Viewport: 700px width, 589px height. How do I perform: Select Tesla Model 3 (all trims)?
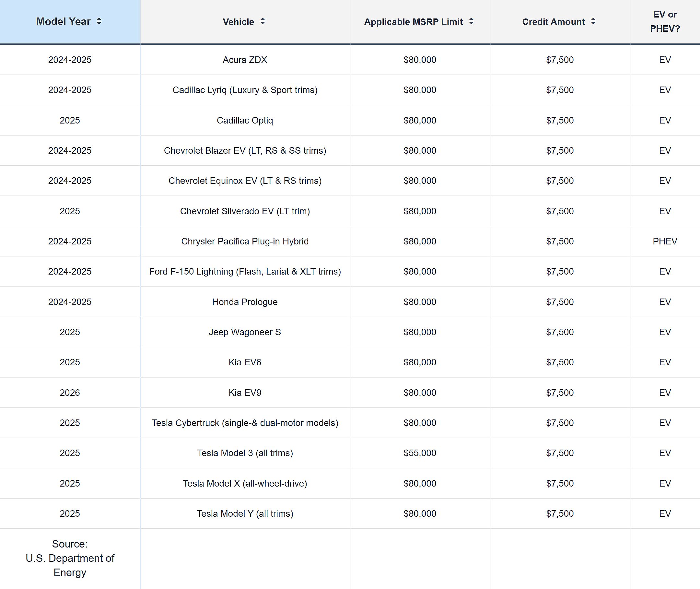(245, 453)
